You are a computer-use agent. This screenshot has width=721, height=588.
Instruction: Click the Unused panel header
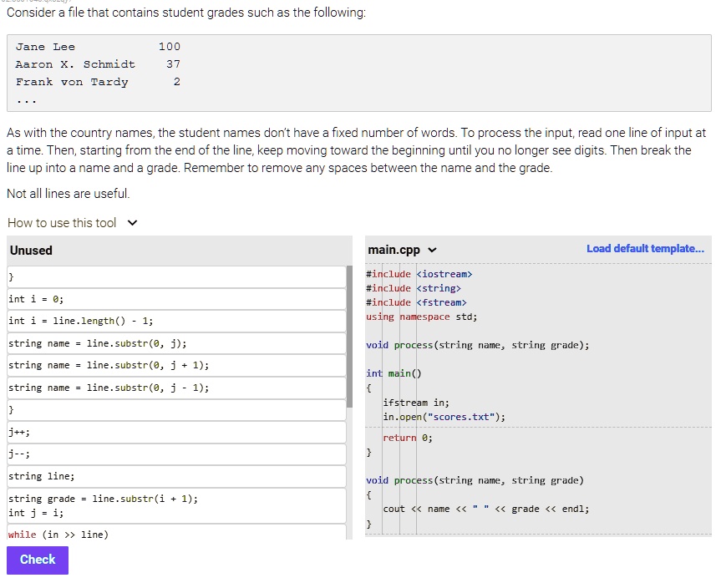click(30, 250)
